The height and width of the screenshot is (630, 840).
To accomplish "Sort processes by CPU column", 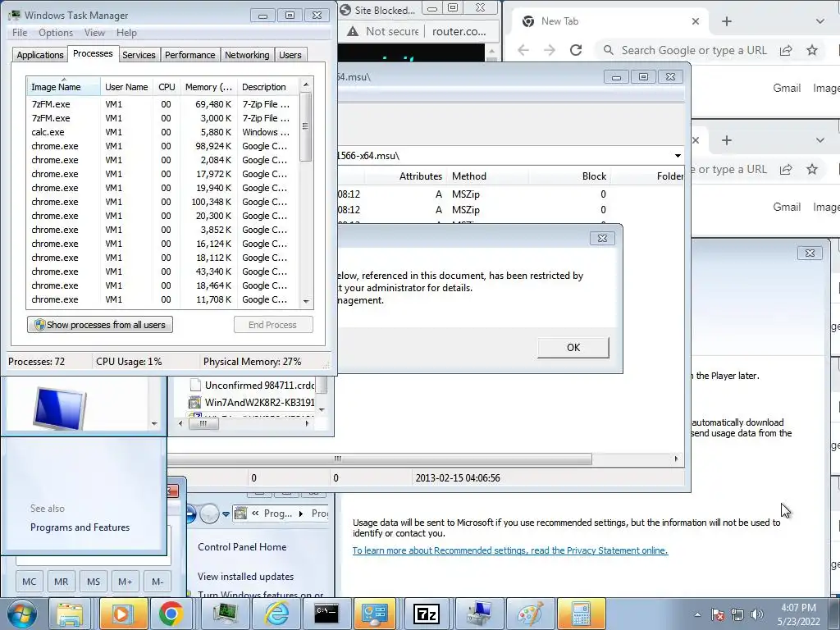I will 167,87.
